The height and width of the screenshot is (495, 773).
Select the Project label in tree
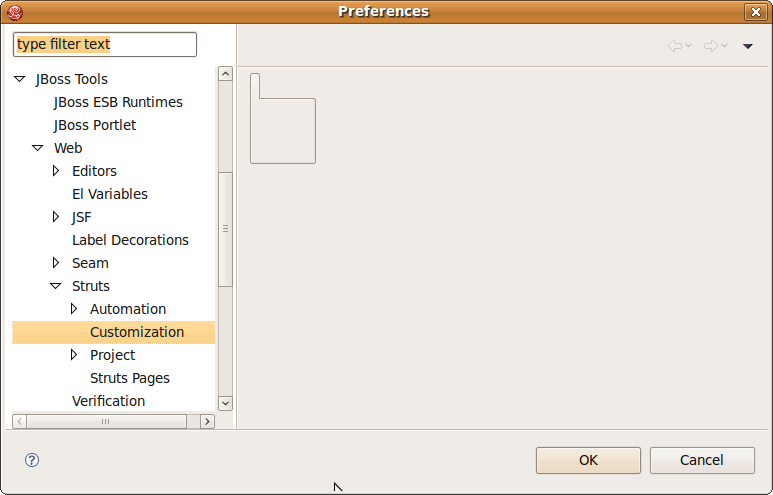[112, 355]
